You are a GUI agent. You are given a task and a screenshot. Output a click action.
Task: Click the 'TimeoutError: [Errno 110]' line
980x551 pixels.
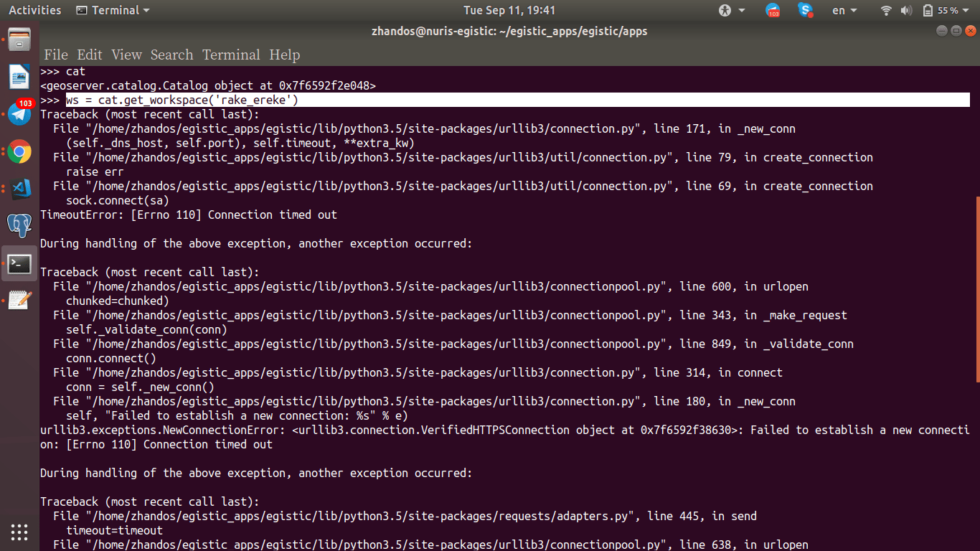[x=189, y=215]
